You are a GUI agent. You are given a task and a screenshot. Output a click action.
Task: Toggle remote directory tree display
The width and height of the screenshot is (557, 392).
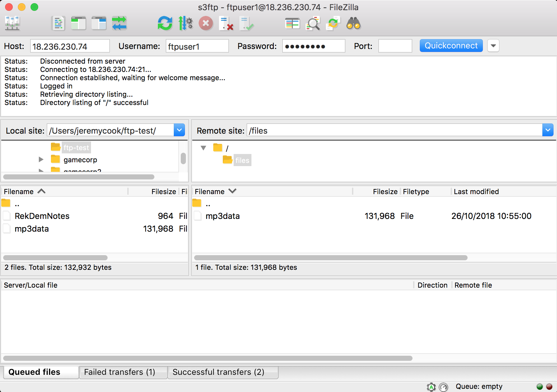(x=99, y=24)
